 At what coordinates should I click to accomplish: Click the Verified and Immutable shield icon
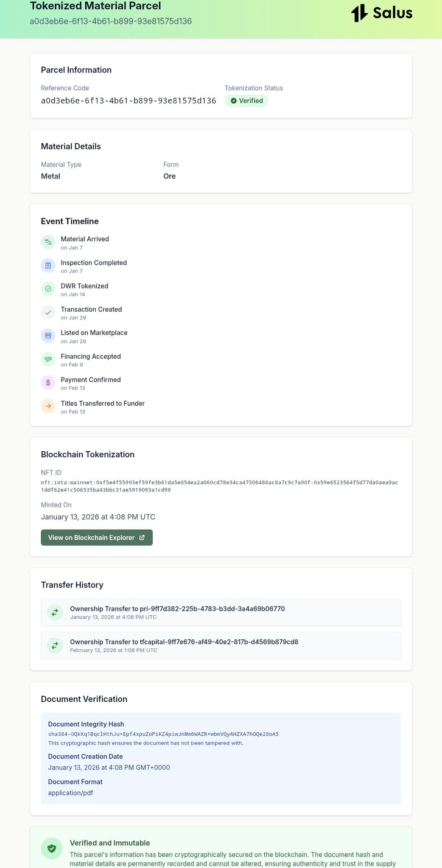point(52,848)
